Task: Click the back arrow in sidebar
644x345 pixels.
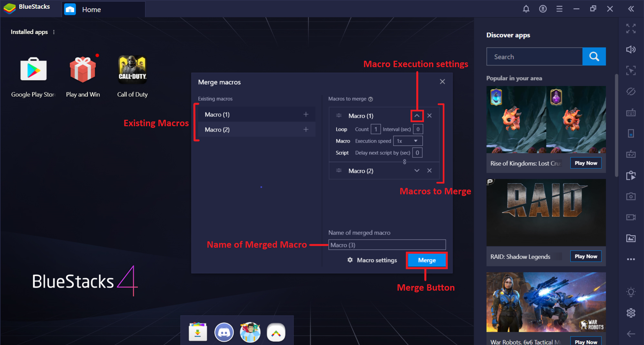Action: pos(631,334)
